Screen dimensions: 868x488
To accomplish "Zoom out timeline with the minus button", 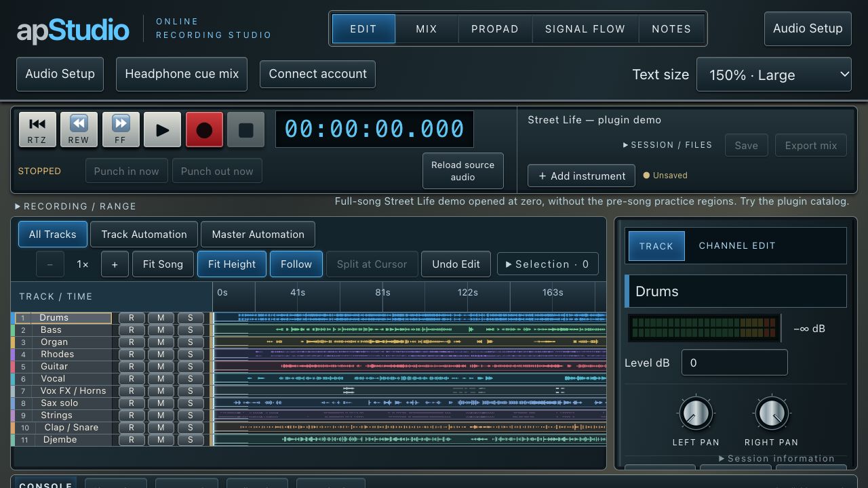I will [50, 264].
